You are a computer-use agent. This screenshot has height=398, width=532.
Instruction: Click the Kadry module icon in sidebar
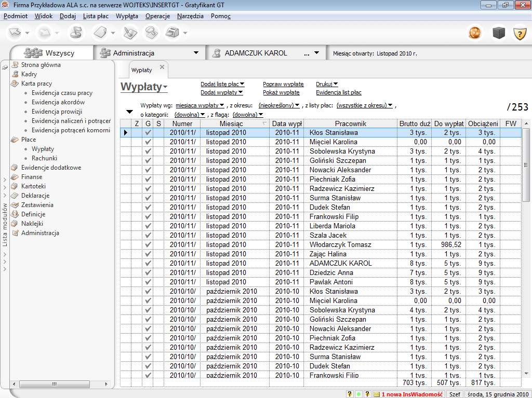(15, 74)
